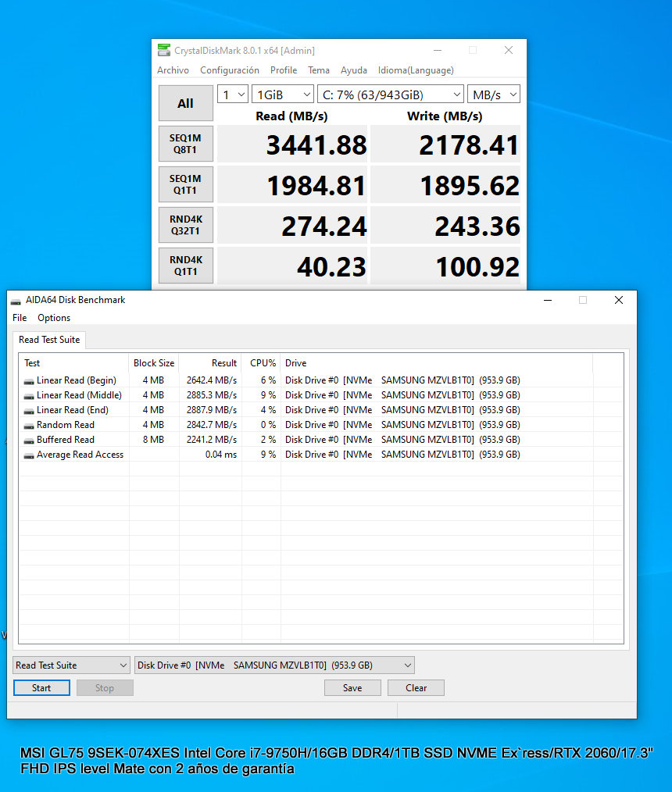Expand the Read Test Suite combo box

71,665
